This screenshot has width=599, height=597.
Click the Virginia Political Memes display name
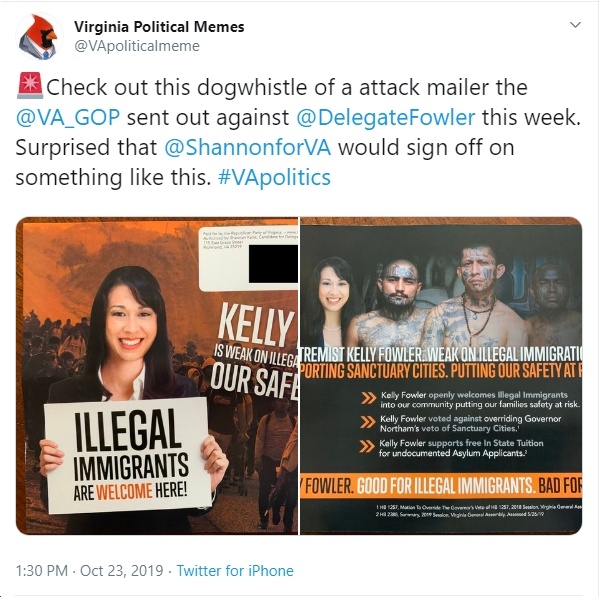pos(159,27)
